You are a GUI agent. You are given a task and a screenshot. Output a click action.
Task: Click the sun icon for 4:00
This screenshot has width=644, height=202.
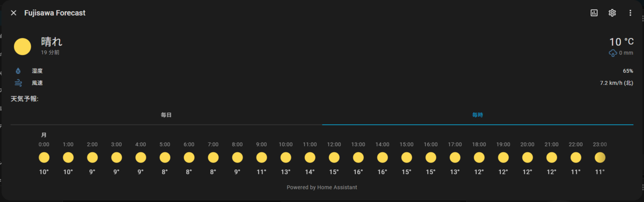141,158
